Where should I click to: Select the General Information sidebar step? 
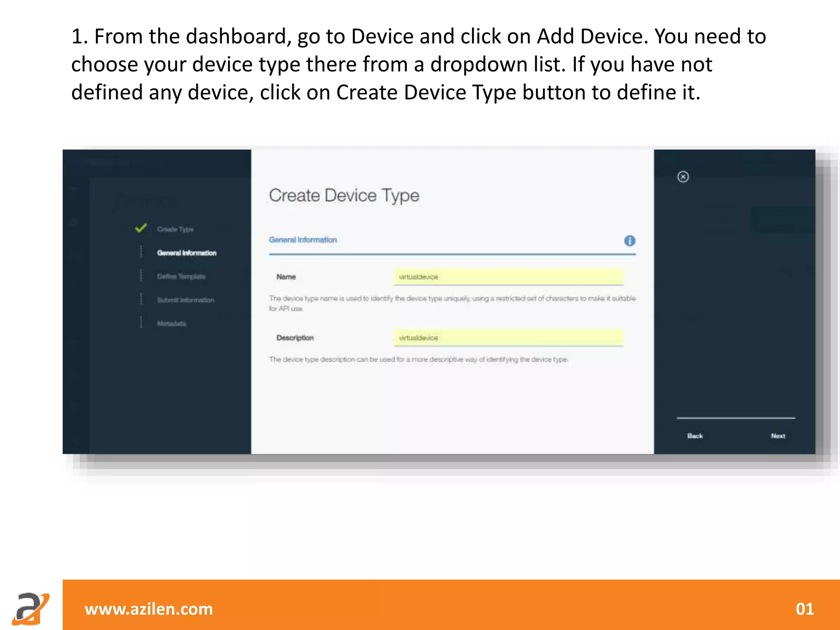(x=187, y=253)
